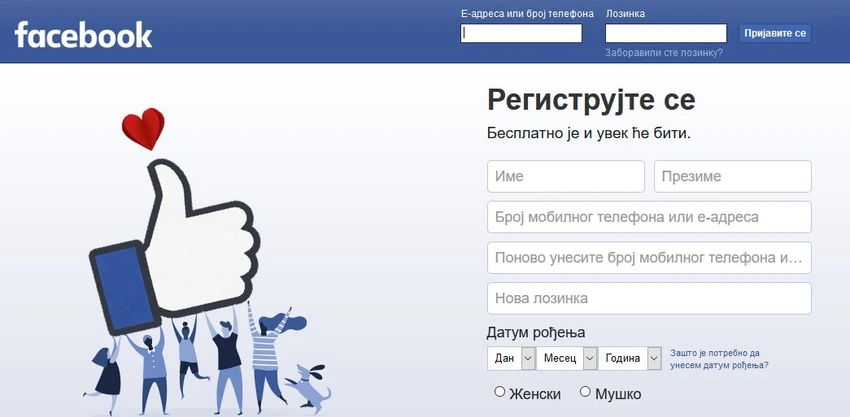Focus the Е-адреса или број телефона login field

[521, 33]
